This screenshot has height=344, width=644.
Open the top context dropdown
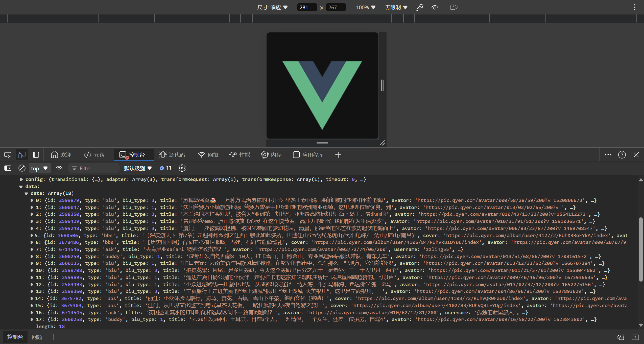tap(39, 168)
